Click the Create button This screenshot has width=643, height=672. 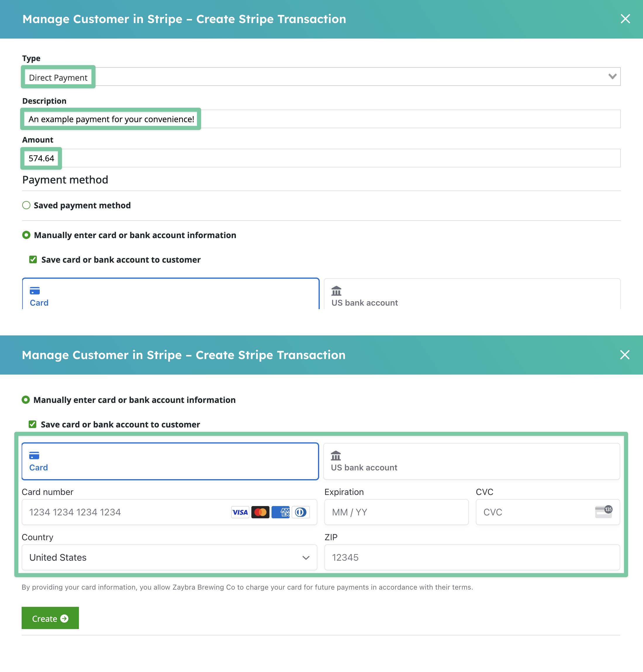50,618
